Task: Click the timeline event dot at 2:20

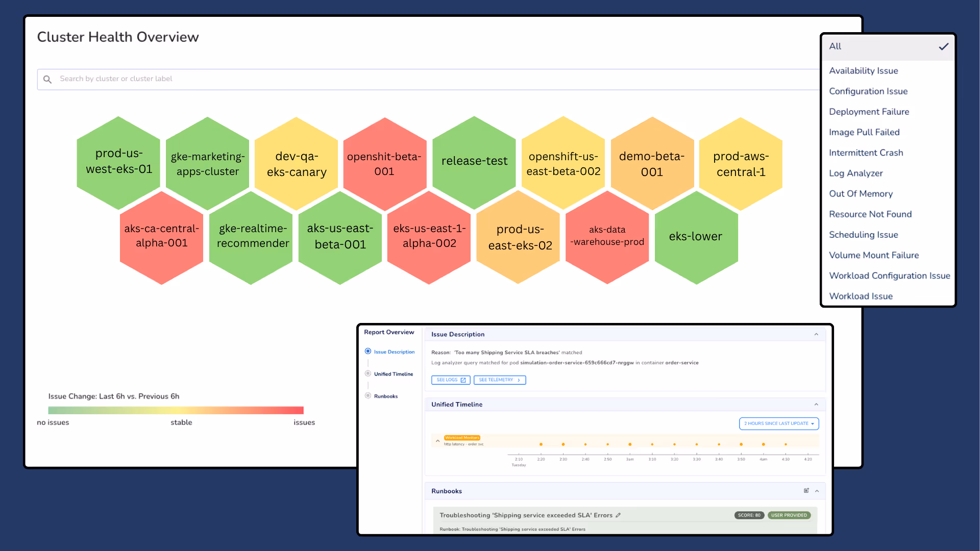Action: (541, 444)
